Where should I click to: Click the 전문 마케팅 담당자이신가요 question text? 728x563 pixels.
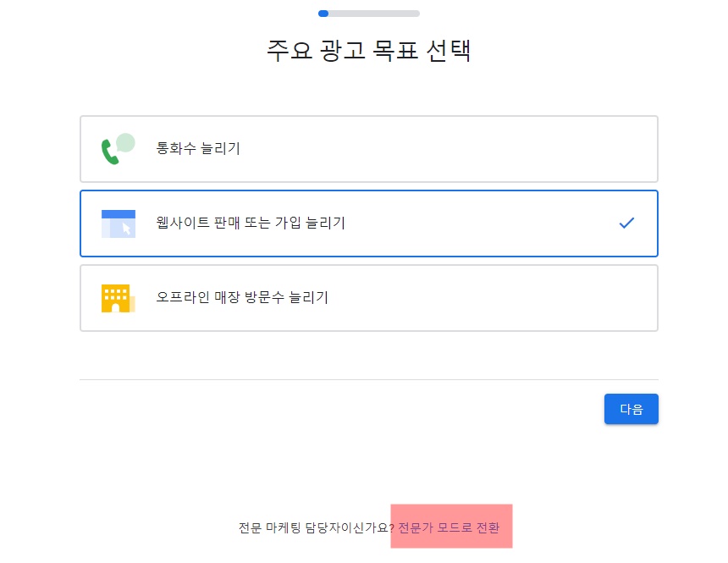[313, 526]
